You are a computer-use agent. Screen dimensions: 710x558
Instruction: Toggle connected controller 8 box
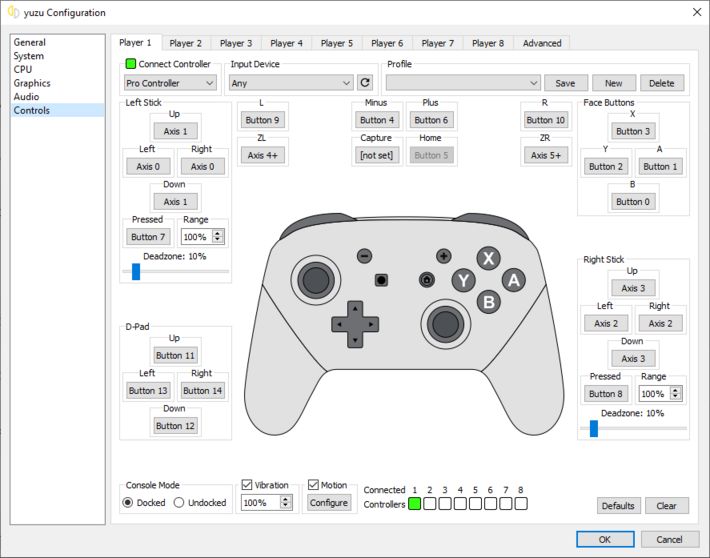tap(521, 503)
